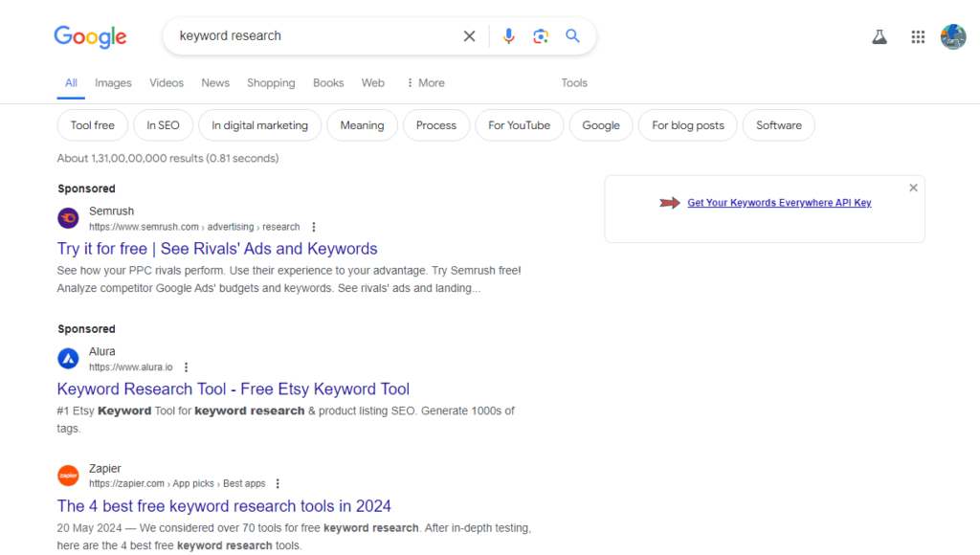Switch to the Videos tab
The width and height of the screenshot is (980, 555).
click(167, 83)
